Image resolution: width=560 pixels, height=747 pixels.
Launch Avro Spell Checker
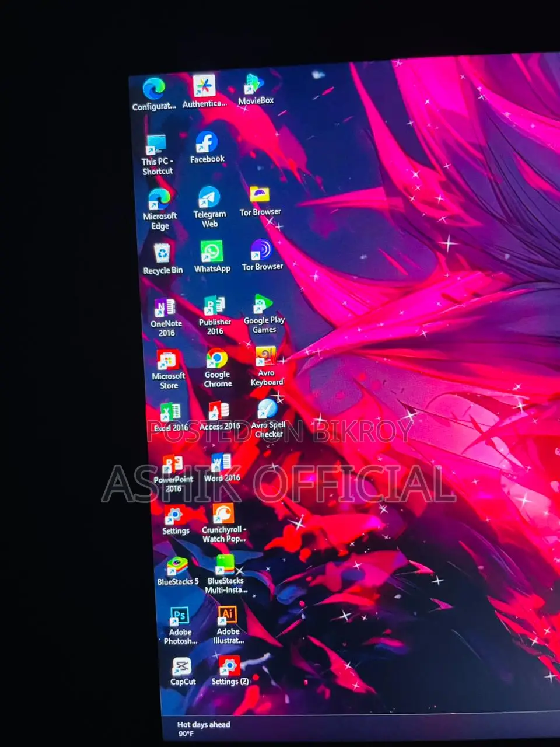268,418
